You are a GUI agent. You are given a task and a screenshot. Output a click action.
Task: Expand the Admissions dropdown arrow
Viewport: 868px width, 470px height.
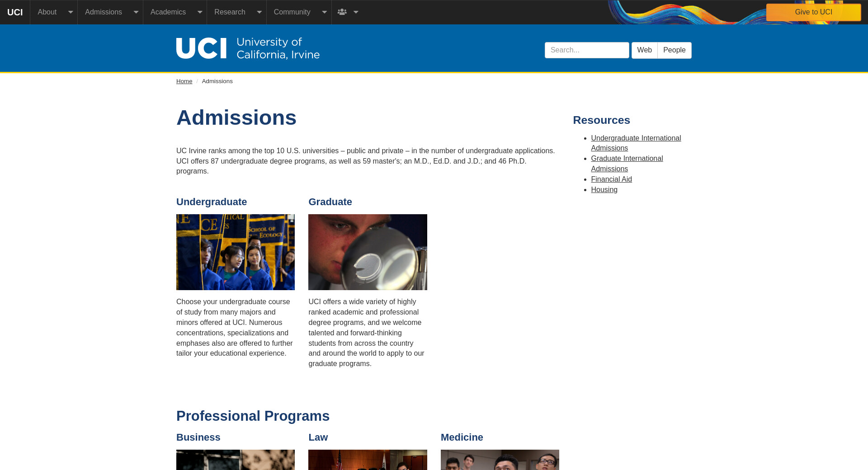click(x=136, y=12)
